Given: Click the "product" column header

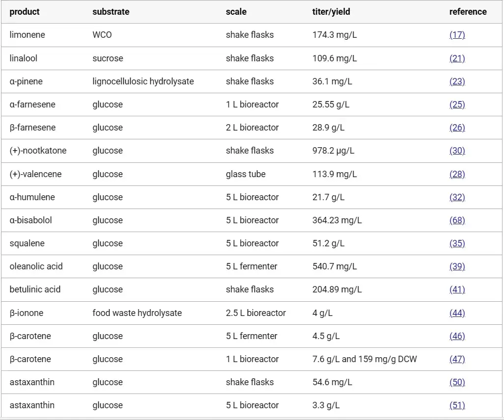Looking at the screenshot, I should pos(25,12).
